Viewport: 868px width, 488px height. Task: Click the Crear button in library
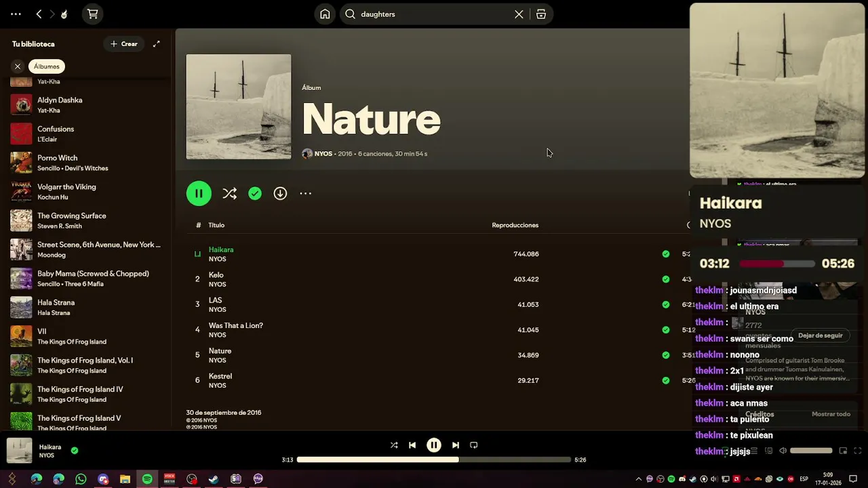[124, 44]
